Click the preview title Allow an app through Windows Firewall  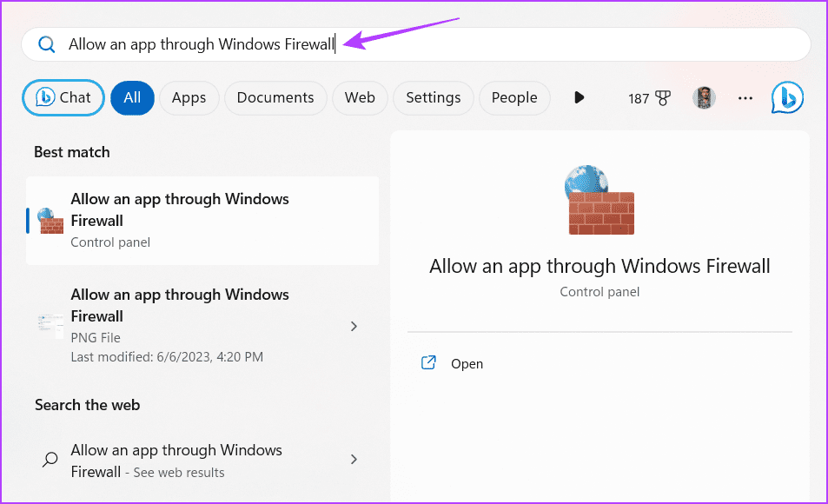coord(599,266)
